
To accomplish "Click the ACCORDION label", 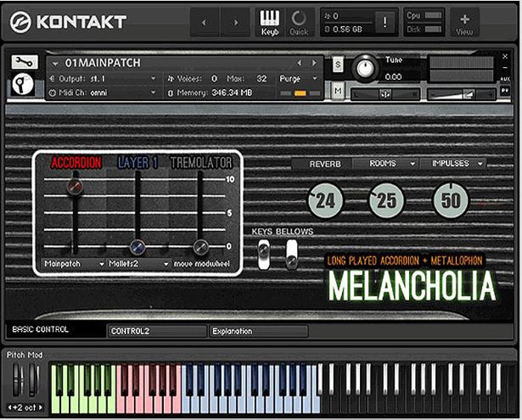I will (x=76, y=163).
